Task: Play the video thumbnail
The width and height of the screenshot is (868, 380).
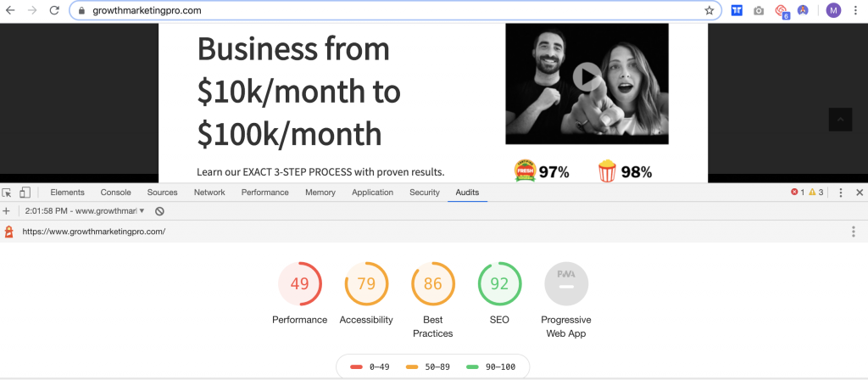Action: tap(587, 76)
